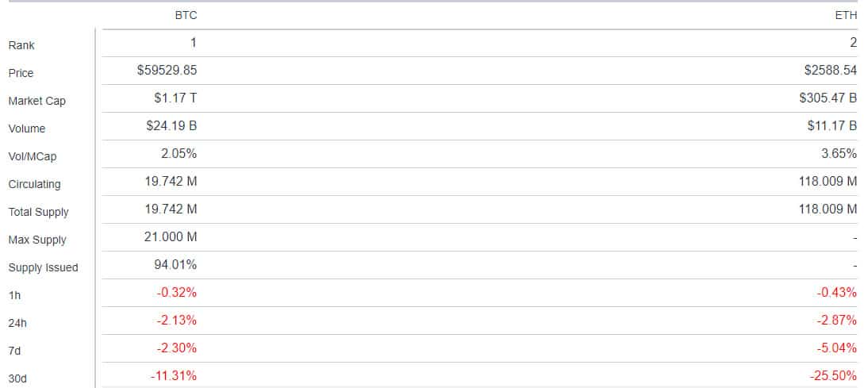The height and width of the screenshot is (388, 868).
Task: Click the Circulating row label
Action: point(34,184)
